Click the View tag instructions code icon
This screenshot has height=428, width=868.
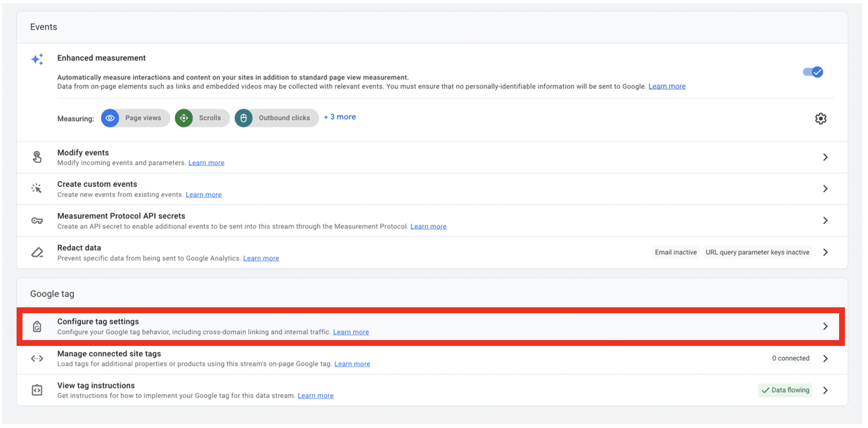(37, 390)
